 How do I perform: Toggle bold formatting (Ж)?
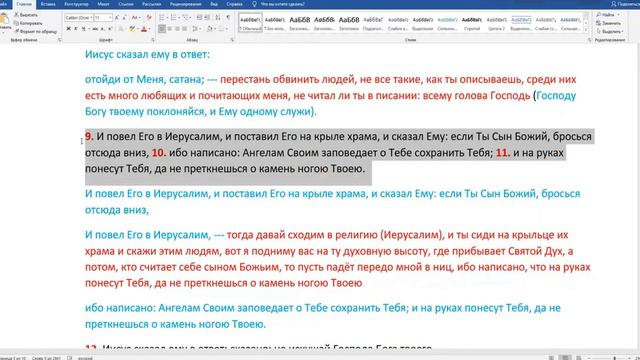pyautogui.click(x=69, y=29)
